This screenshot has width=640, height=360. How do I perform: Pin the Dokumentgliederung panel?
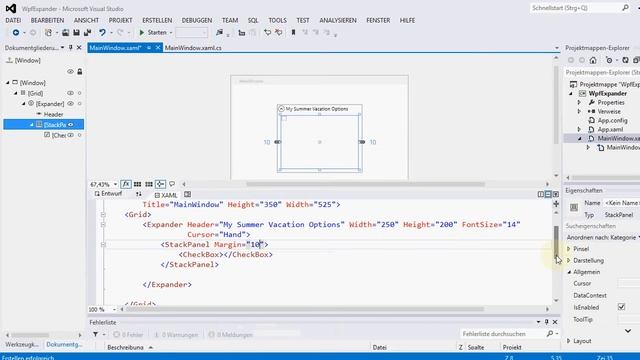click(x=71, y=48)
